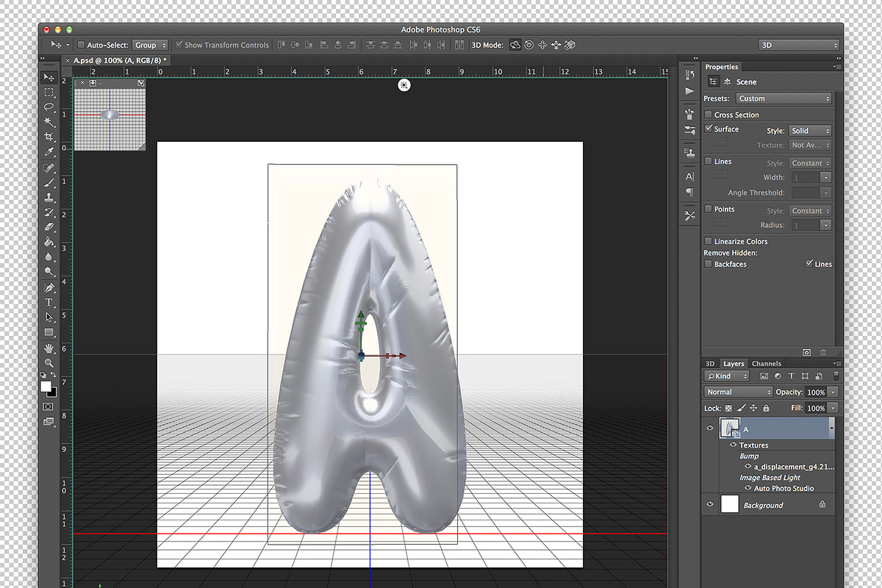Collapse the A layer effects arrow

[x=832, y=427]
